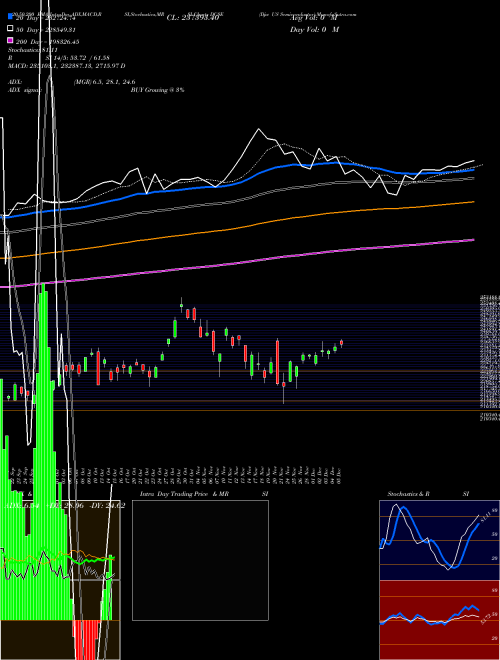Screen dimensions: 500x660
Task: Click the 'Intra Day Trading Price & MR' title
Action: click(184, 494)
